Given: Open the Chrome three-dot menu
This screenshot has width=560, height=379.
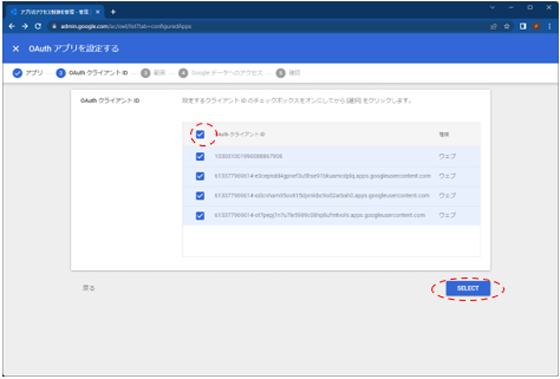Looking at the screenshot, I should click(549, 26).
